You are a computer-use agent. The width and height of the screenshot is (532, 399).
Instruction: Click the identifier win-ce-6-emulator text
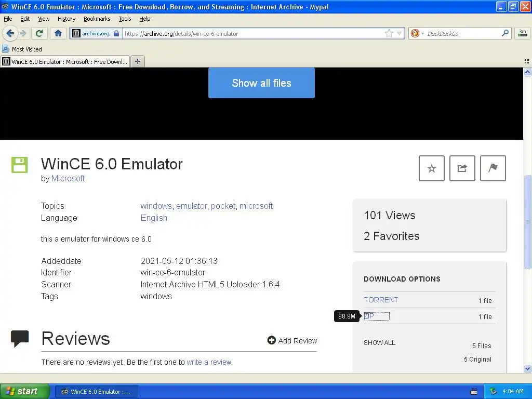coord(172,272)
